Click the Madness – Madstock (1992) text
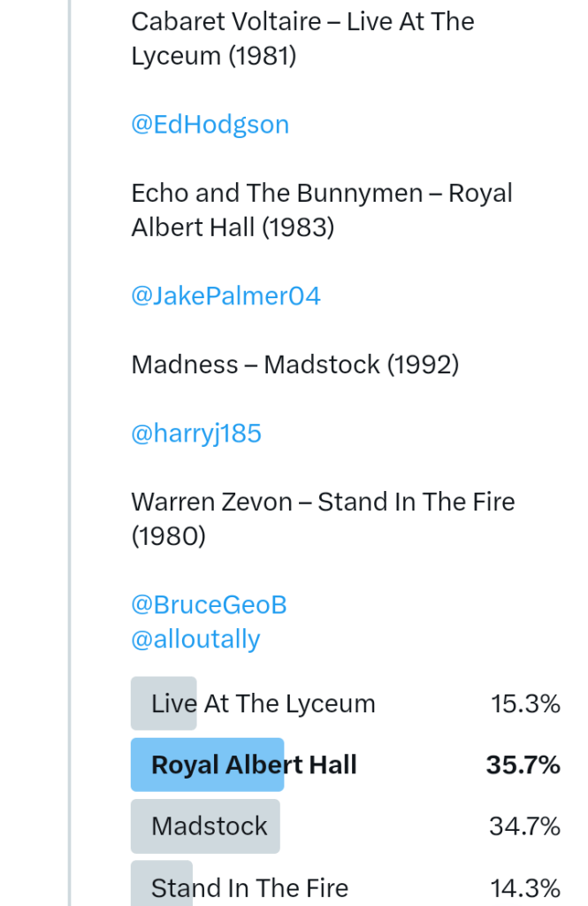Image resolution: width=588 pixels, height=906 pixels. tap(294, 365)
